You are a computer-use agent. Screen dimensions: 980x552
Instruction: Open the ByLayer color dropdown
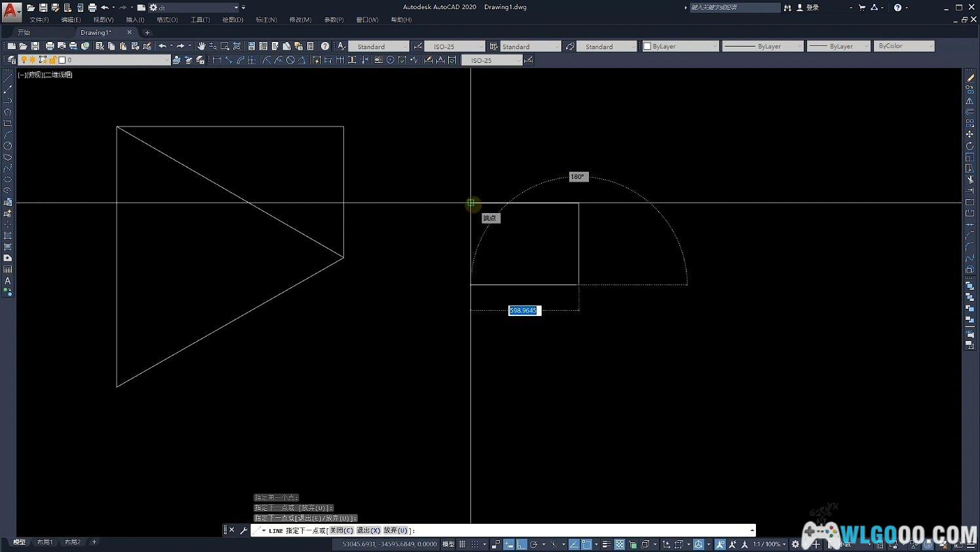[x=680, y=46]
